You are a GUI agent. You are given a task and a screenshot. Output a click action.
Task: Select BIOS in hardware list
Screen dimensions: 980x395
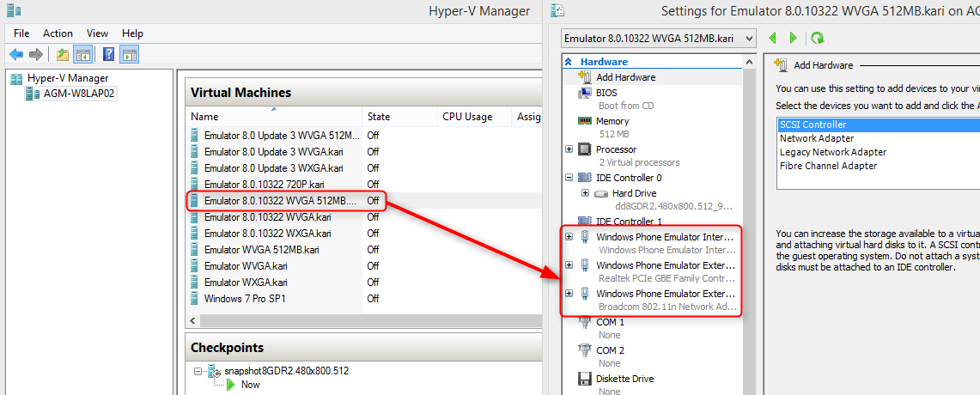point(606,93)
